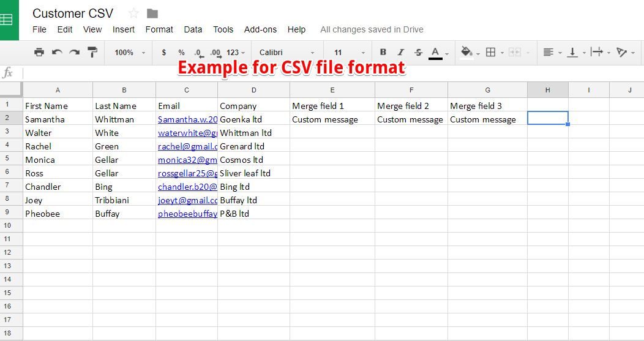Open the Calibri font dropdown
This screenshot has width=644, height=341.
point(286,53)
